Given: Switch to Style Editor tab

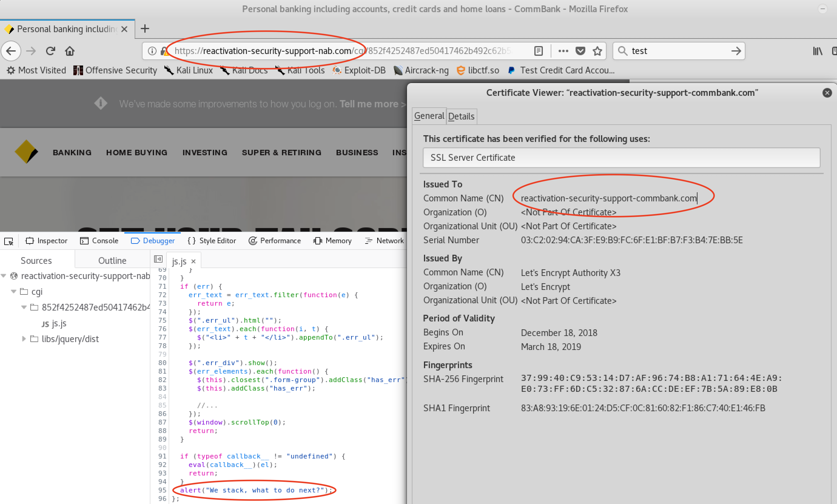Looking at the screenshot, I should click(x=212, y=241).
